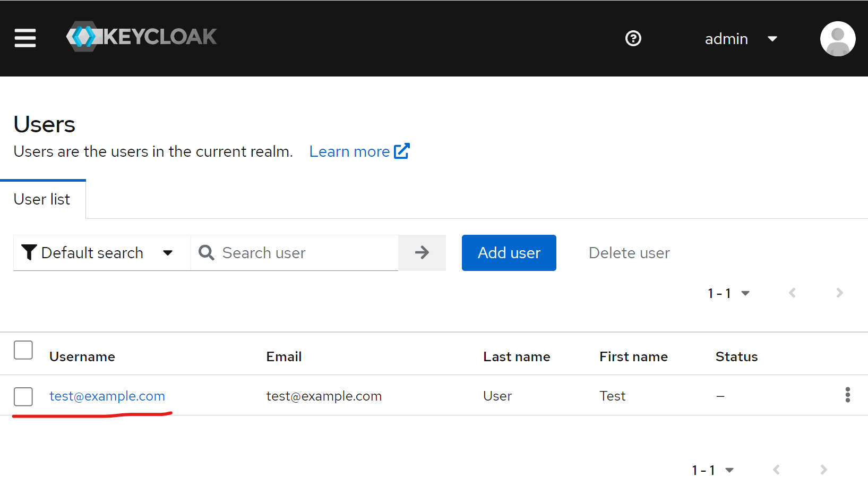Click the next page chevron

tap(839, 293)
